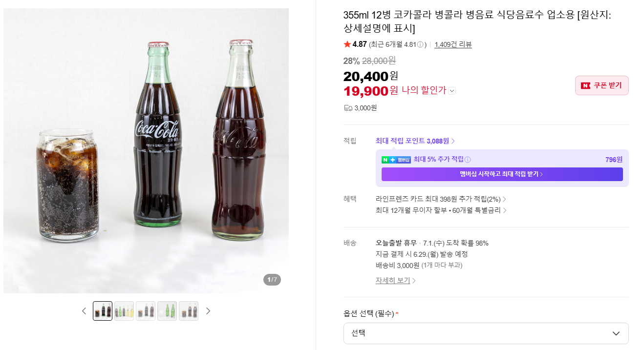Select the second thumbnail with colored bottles
Viewport: 644px width, 350px height.
(x=124, y=311)
